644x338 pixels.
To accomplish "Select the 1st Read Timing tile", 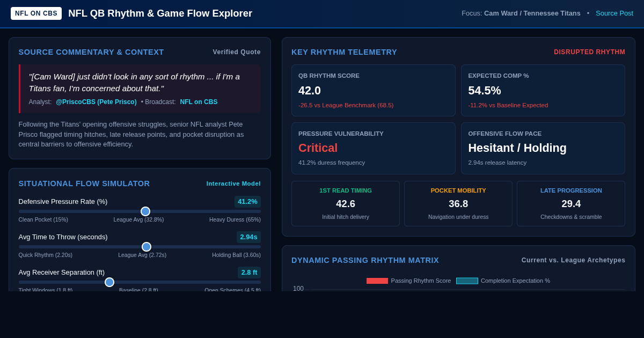I will coord(346,204).
